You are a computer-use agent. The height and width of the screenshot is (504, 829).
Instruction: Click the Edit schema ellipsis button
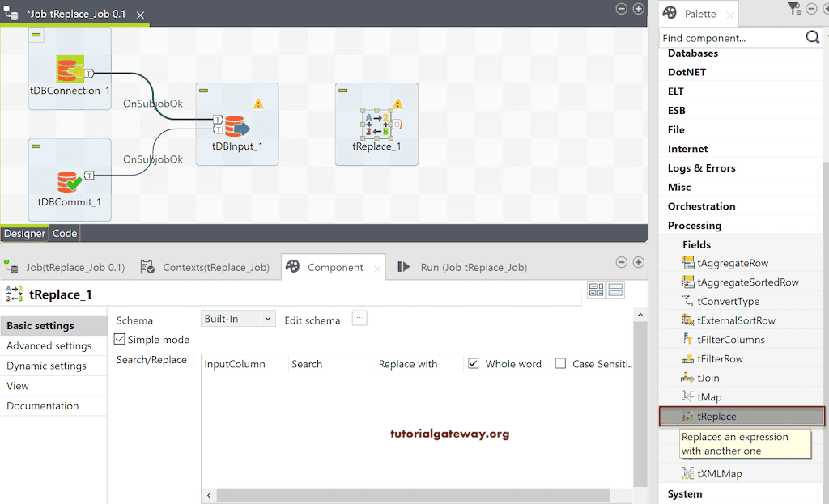point(359,319)
